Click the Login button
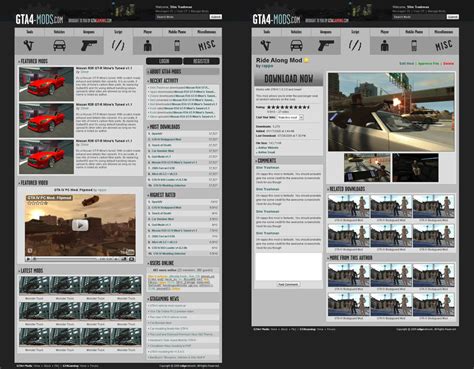The width and height of the screenshot is (474, 369). 164,61
